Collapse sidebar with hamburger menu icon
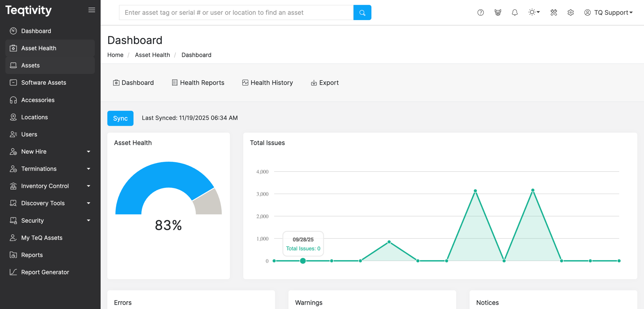644x309 pixels. point(92,10)
